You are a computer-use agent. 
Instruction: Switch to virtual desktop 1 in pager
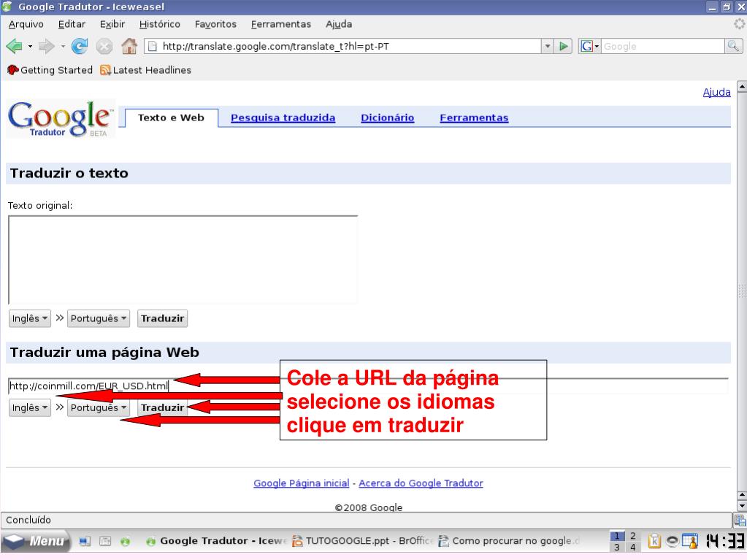point(617,536)
